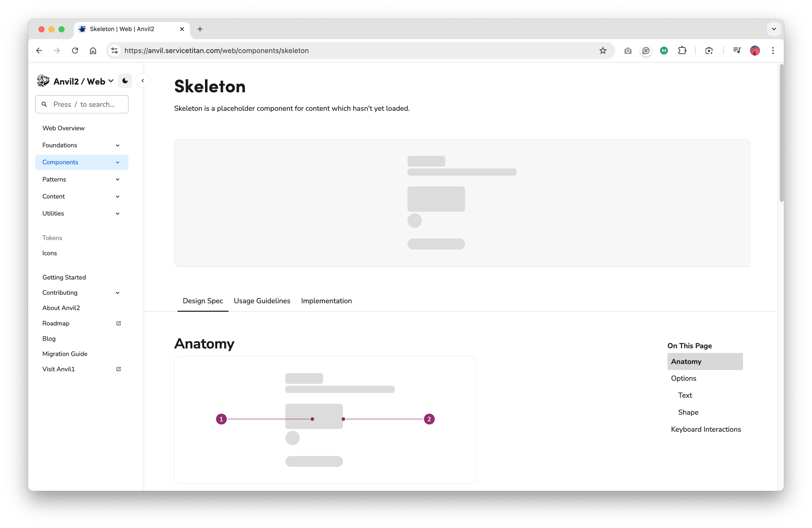The image size is (812, 528).
Task: Collapse the sidebar with the chevron button
Action: 143,81
